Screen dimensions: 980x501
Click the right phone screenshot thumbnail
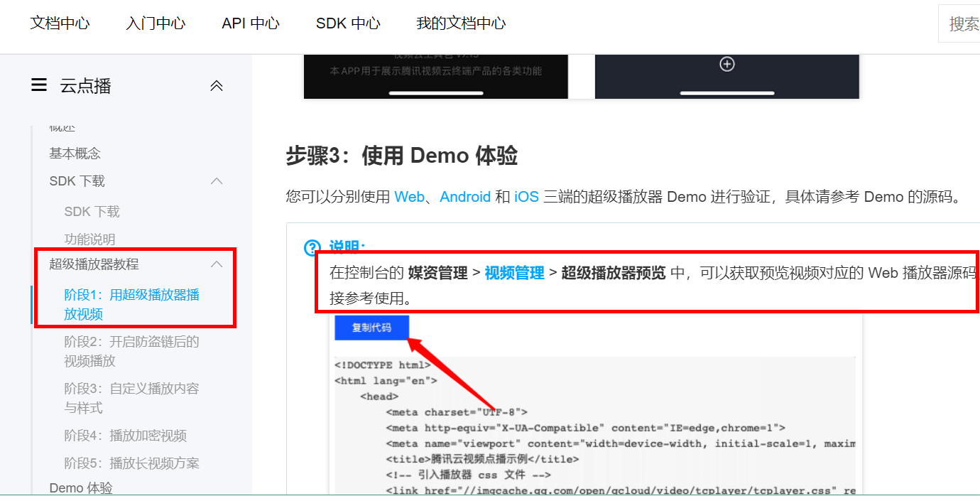point(727,77)
